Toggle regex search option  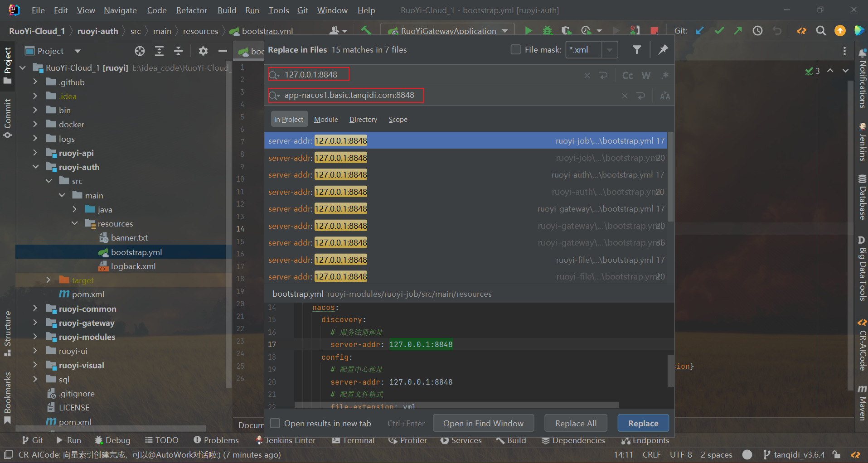pyautogui.click(x=665, y=75)
